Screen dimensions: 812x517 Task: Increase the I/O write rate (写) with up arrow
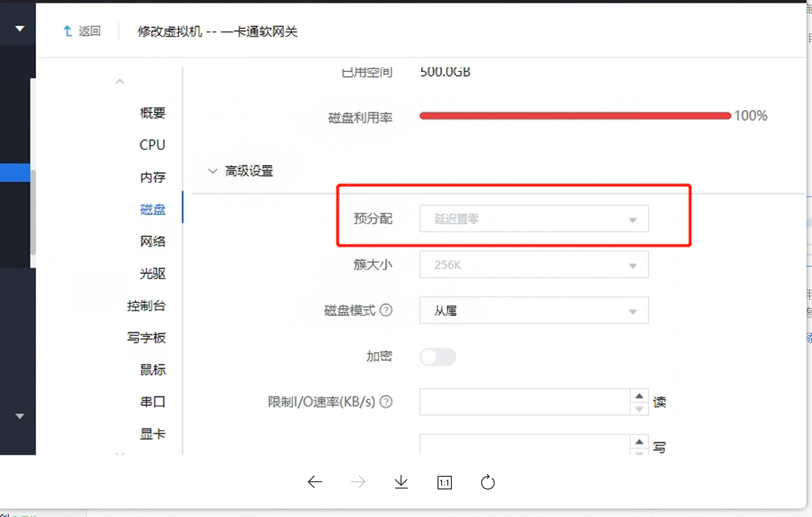tap(640, 441)
